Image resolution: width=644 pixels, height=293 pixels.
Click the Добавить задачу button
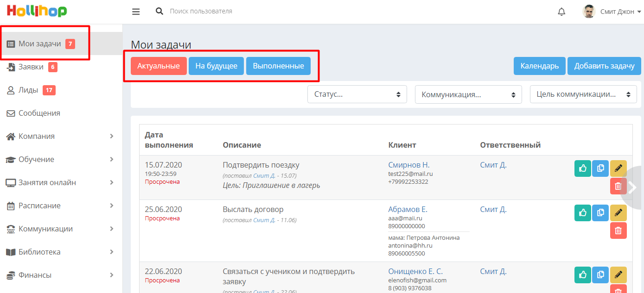pyautogui.click(x=604, y=66)
